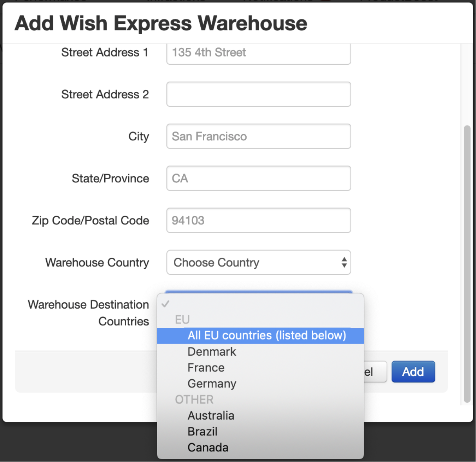Click the State/Province field showing CA
476x462 pixels.
pyautogui.click(x=258, y=178)
